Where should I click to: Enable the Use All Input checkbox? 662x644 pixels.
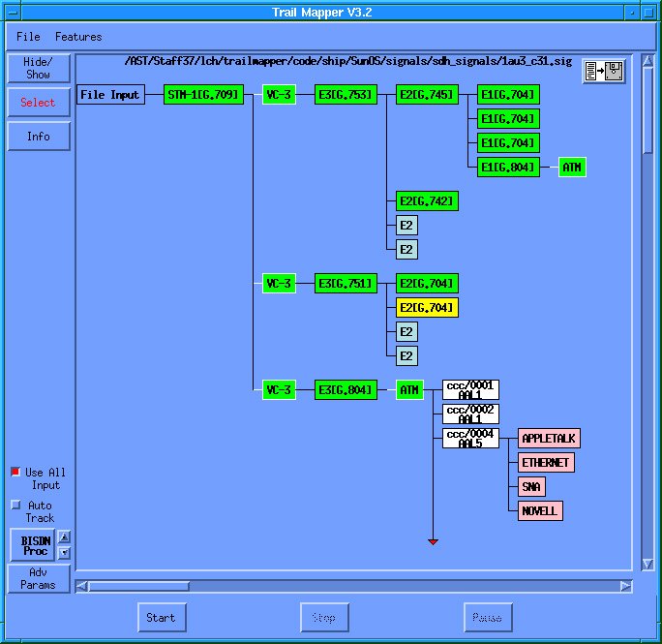pyautogui.click(x=15, y=473)
